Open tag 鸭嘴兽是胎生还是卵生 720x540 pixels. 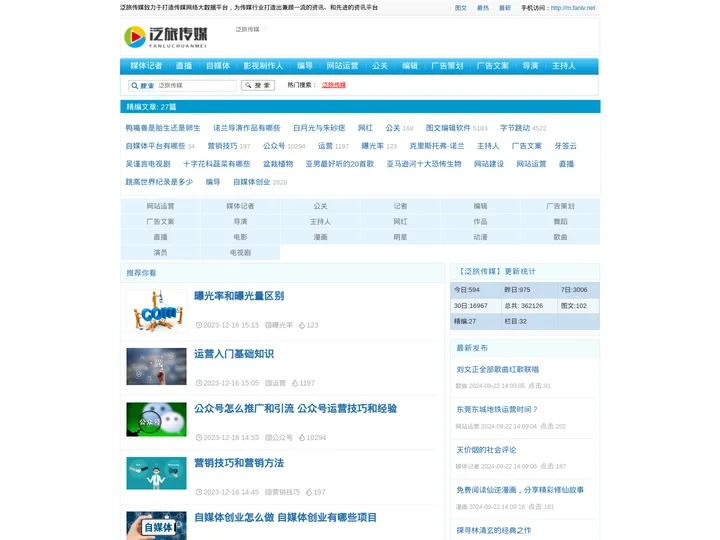coord(163,128)
